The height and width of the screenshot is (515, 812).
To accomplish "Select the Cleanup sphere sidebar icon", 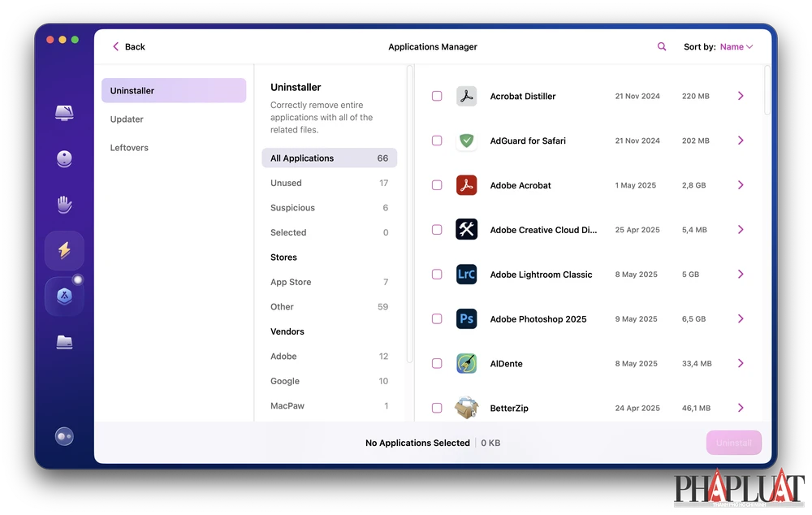I will point(64,159).
